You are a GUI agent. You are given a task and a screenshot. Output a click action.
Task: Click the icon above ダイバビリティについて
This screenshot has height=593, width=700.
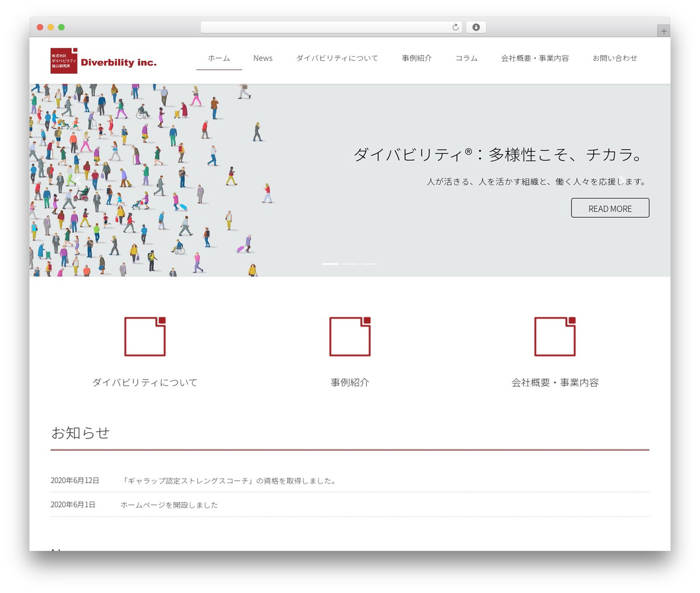coord(145,336)
